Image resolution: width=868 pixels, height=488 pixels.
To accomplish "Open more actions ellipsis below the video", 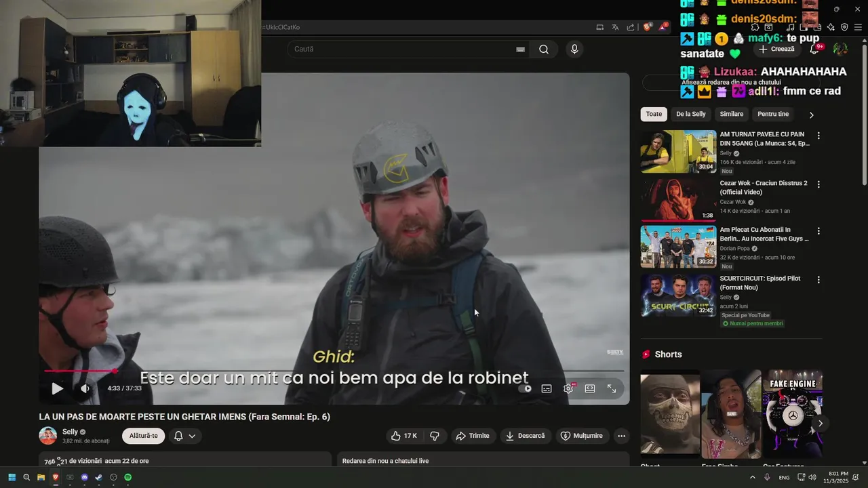I will [621, 436].
